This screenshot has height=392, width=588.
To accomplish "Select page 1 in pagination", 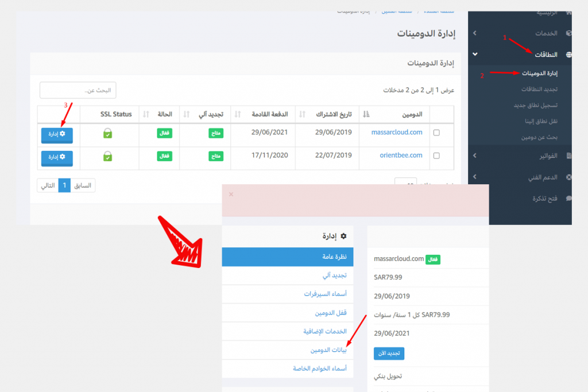I will pos(64,185).
